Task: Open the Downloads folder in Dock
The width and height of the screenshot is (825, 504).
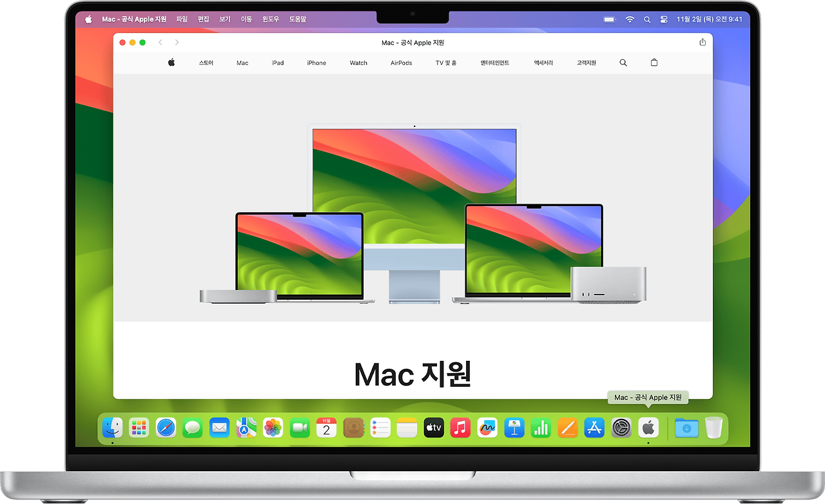Action: [686, 427]
